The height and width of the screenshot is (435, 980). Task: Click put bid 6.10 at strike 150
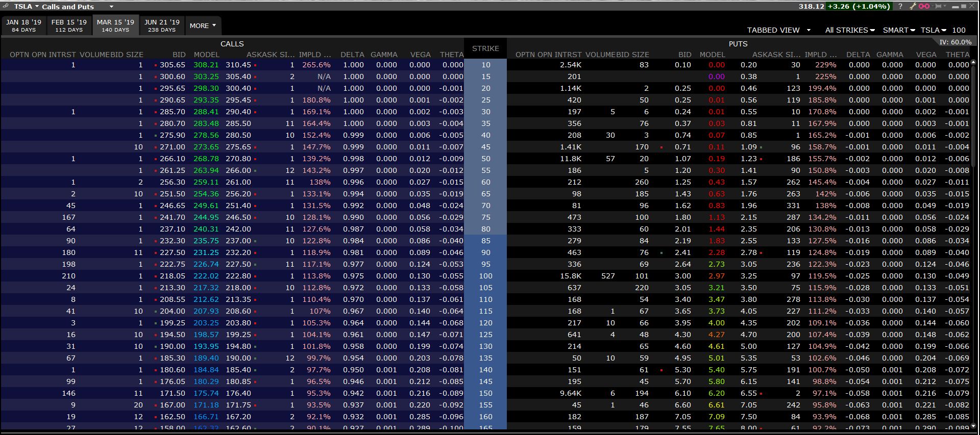(683, 393)
